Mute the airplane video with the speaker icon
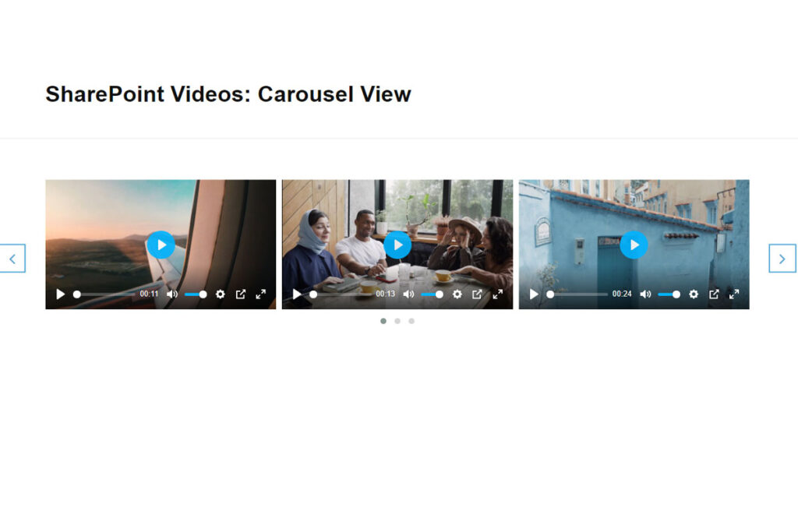Image resolution: width=798 pixels, height=532 pixels. [172, 294]
